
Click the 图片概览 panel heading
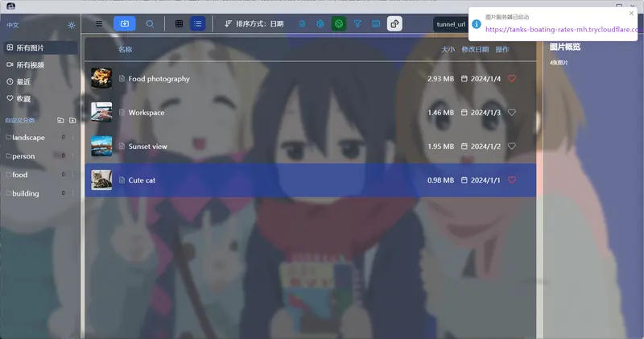click(x=565, y=47)
